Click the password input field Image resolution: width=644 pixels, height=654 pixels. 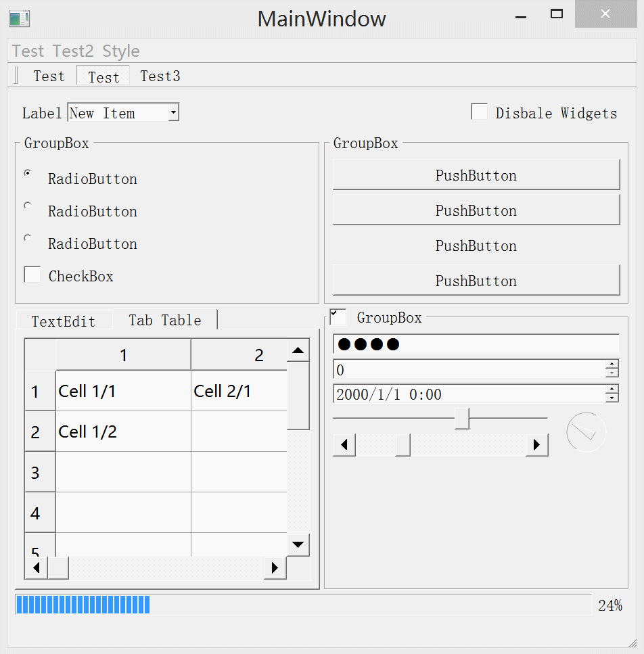(x=476, y=344)
